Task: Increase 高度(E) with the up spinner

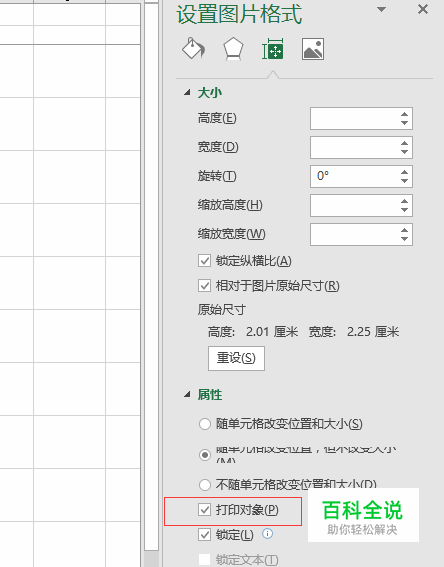Action: coord(404,114)
